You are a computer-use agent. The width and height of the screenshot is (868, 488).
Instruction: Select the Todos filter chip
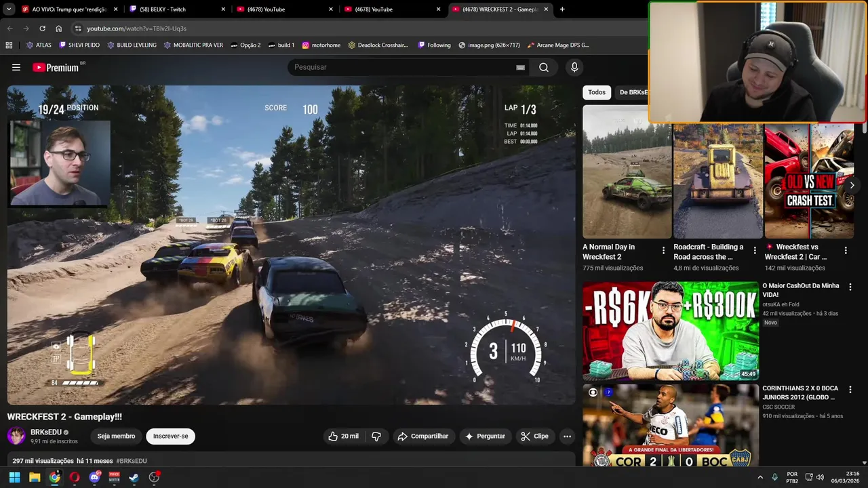click(597, 92)
